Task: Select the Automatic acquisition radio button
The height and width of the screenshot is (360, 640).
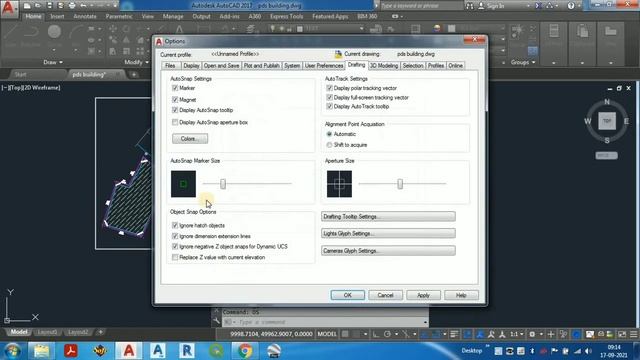Action: click(329, 134)
